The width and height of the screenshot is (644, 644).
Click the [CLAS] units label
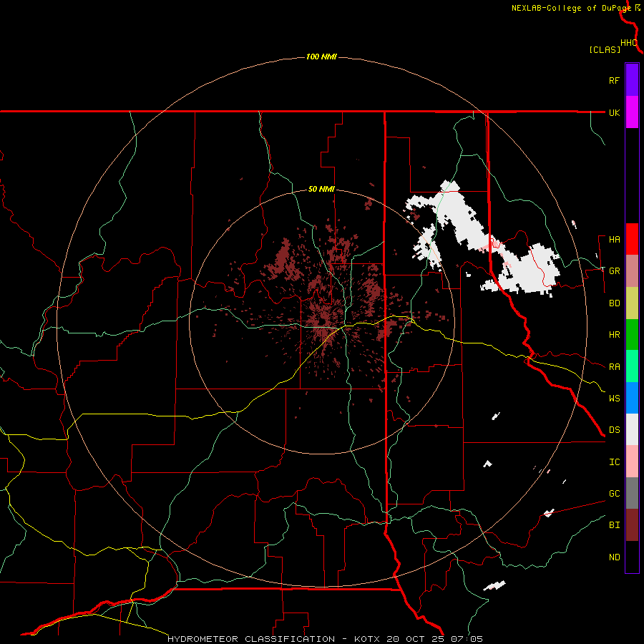click(x=604, y=50)
